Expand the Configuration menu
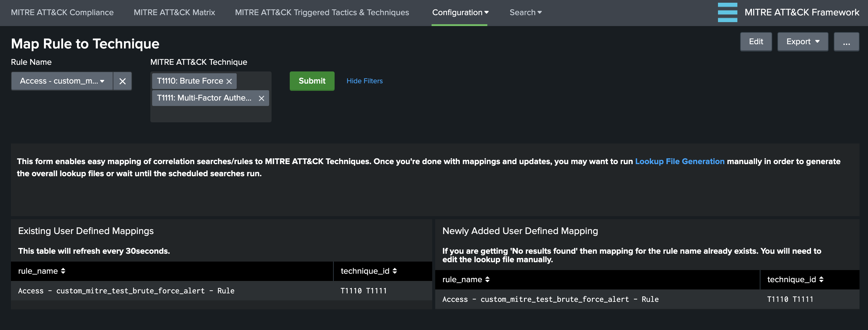This screenshot has height=330, width=868. [x=460, y=12]
